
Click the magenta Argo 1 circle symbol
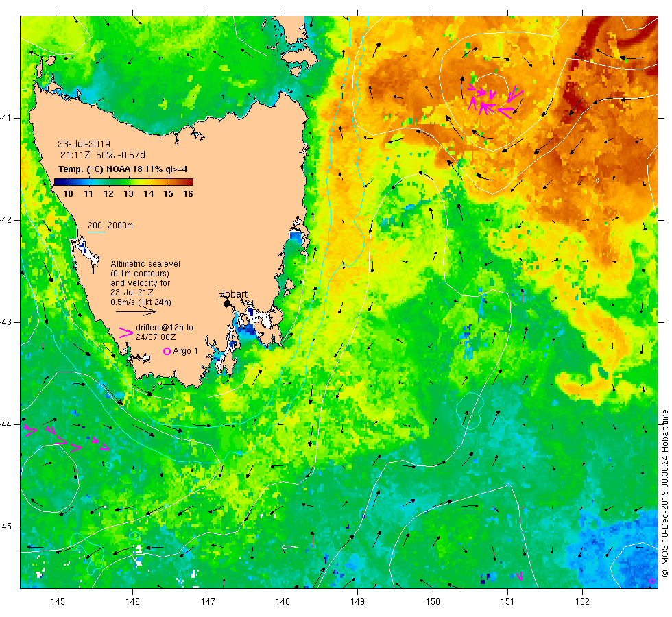[x=167, y=351]
